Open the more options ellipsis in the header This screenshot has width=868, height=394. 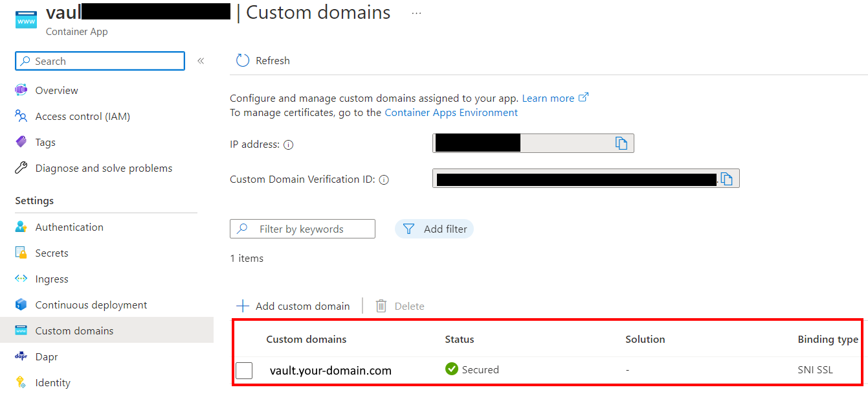click(416, 13)
